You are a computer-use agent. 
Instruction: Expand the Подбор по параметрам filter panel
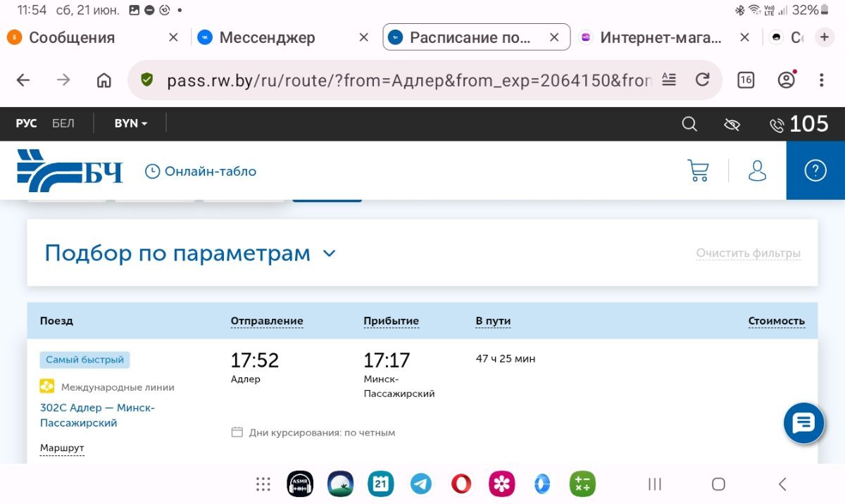coord(190,253)
